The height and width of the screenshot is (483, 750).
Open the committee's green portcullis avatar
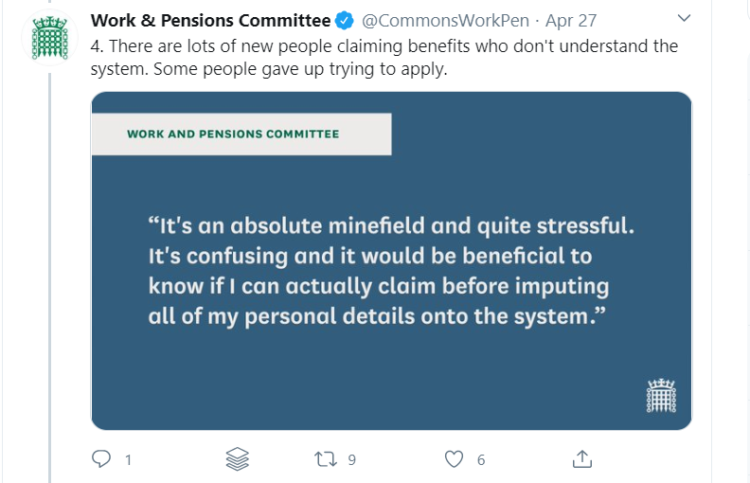tap(49, 38)
